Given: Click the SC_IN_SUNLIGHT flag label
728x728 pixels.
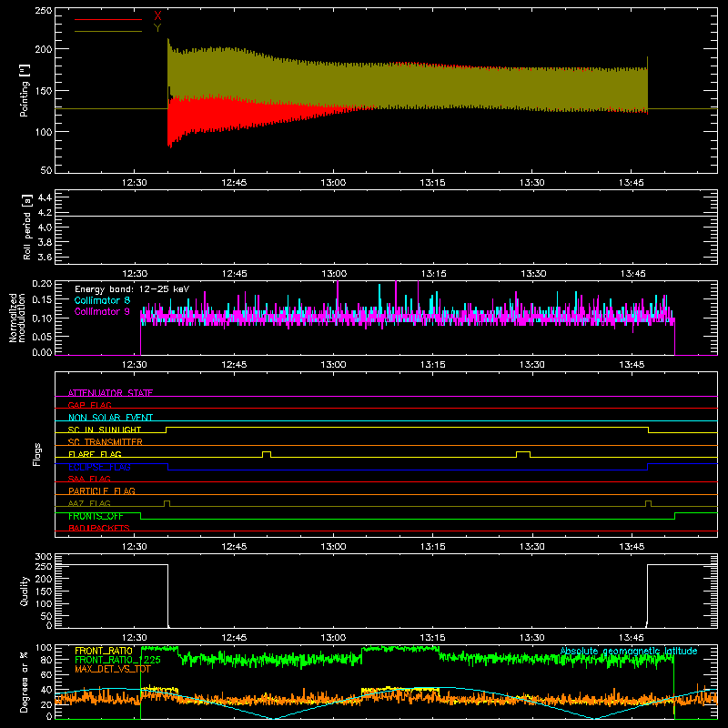Looking at the screenshot, I should click(x=105, y=430).
